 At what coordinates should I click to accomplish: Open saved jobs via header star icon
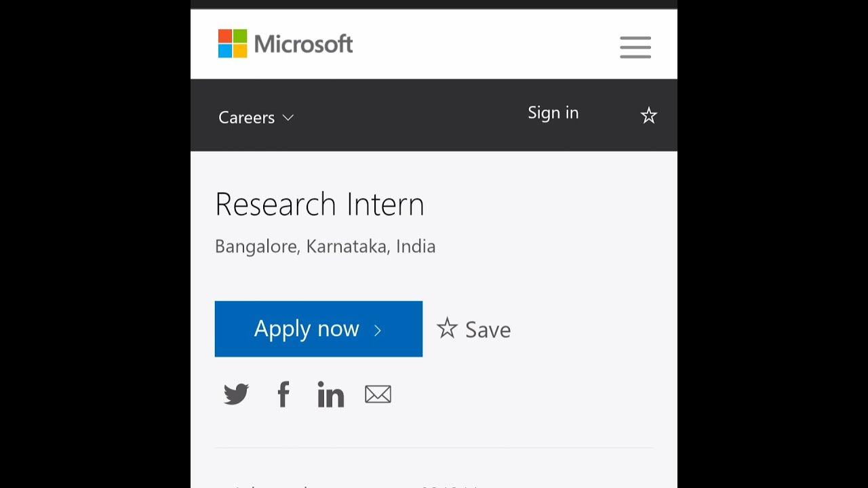(649, 116)
